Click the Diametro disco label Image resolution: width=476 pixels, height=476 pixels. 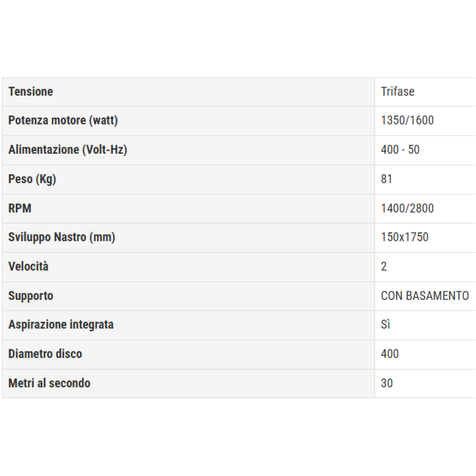pyautogui.click(x=45, y=354)
